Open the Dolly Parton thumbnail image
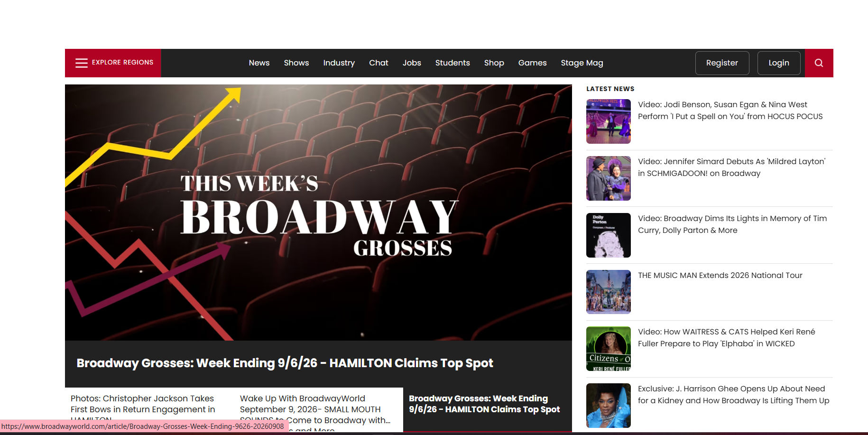The width and height of the screenshot is (868, 435). click(x=609, y=235)
